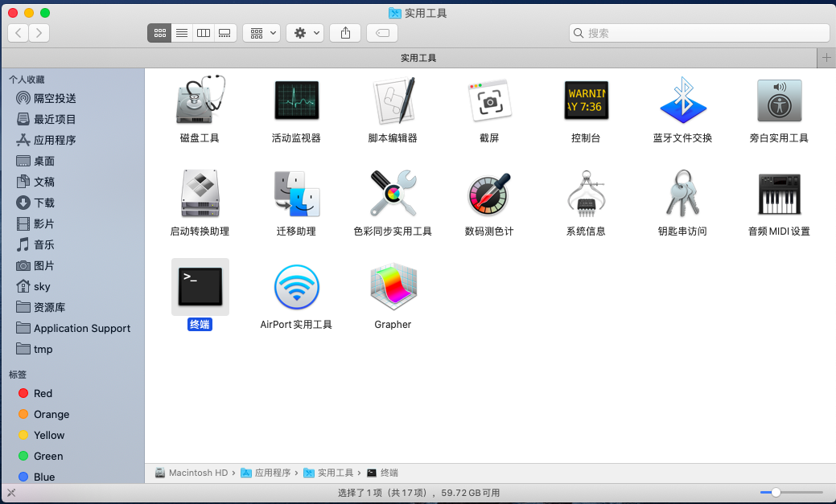Select the 脚本编辑器 Script Editor icon
The width and height of the screenshot is (836, 504).
tap(393, 100)
